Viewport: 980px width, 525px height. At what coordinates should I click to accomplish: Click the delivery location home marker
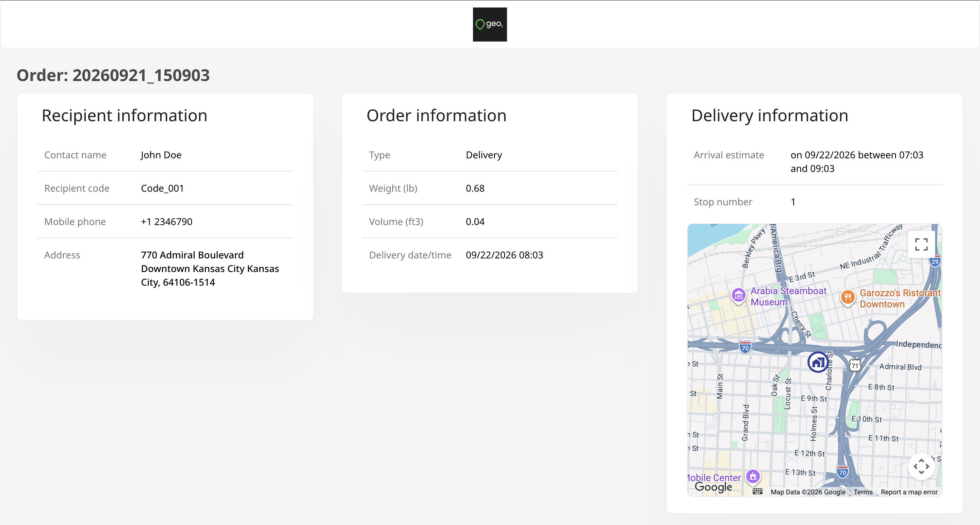(818, 362)
